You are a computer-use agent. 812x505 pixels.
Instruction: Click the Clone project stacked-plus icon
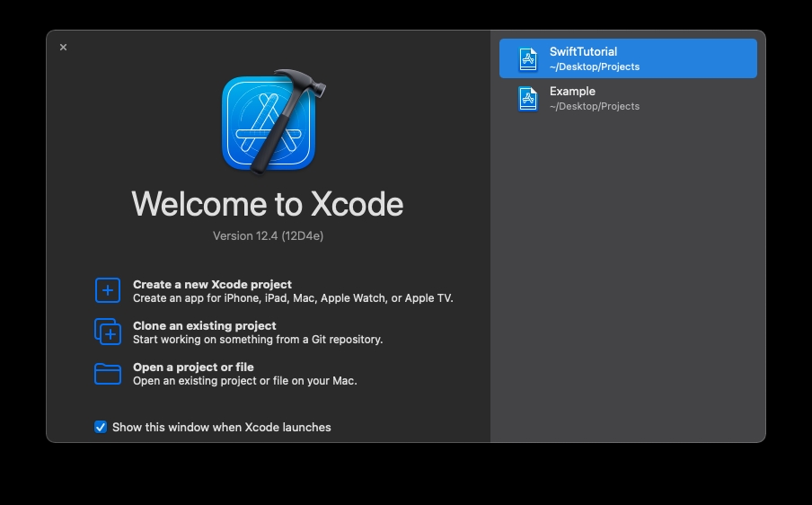[108, 332]
